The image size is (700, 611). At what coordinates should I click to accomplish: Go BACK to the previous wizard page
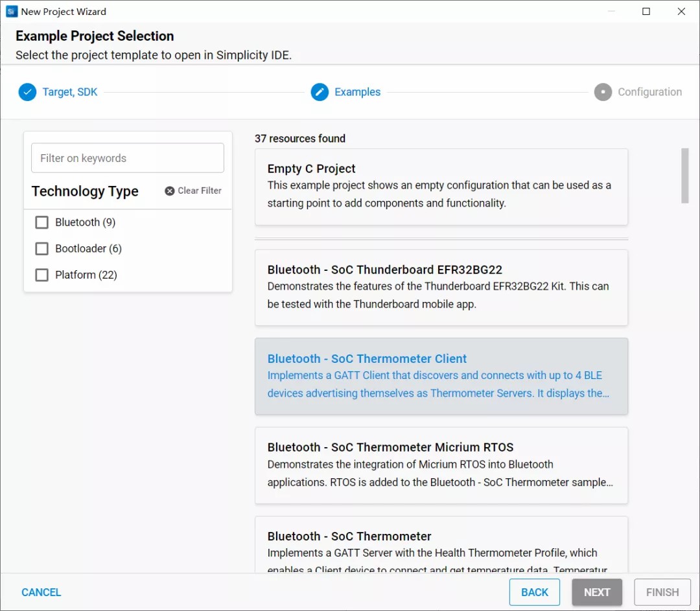tap(534, 592)
